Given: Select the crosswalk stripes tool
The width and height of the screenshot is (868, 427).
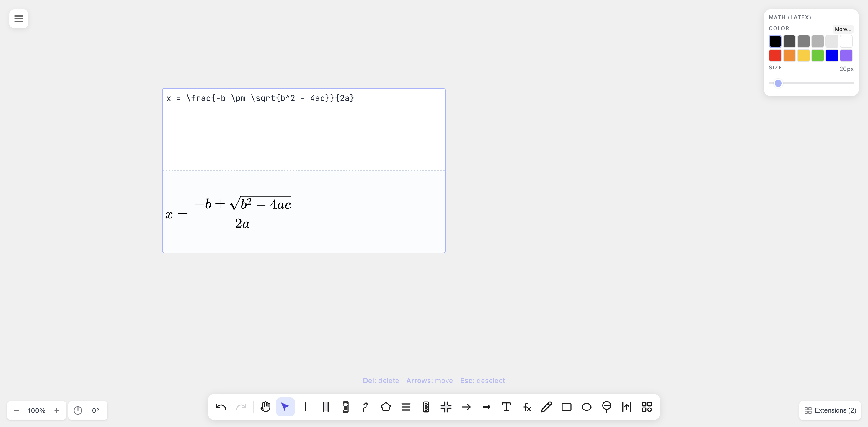Looking at the screenshot, I should [x=406, y=407].
